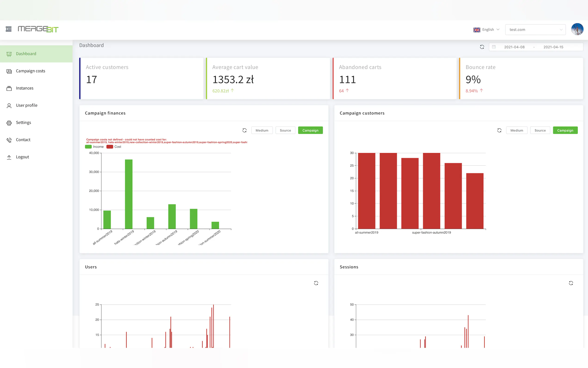Open the user avatar profile picture

(x=577, y=29)
